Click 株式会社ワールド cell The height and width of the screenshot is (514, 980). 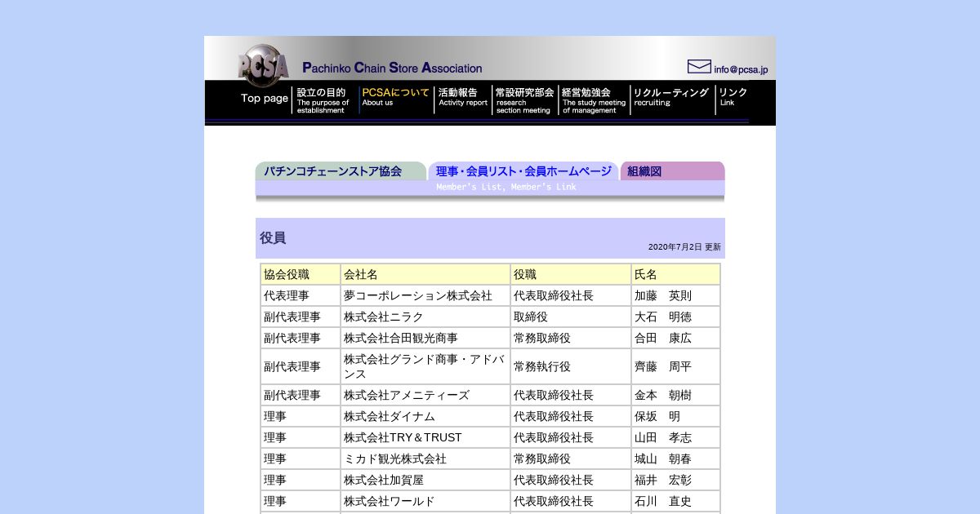(x=425, y=501)
